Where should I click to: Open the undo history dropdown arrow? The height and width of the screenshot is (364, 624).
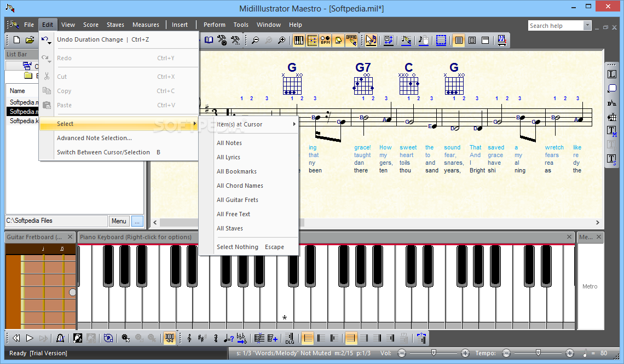pos(49,43)
